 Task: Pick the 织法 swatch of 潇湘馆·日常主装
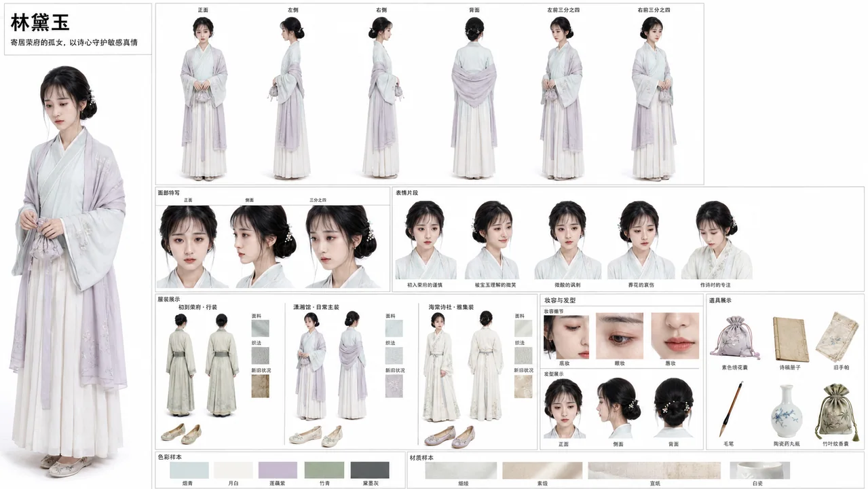tap(394, 355)
